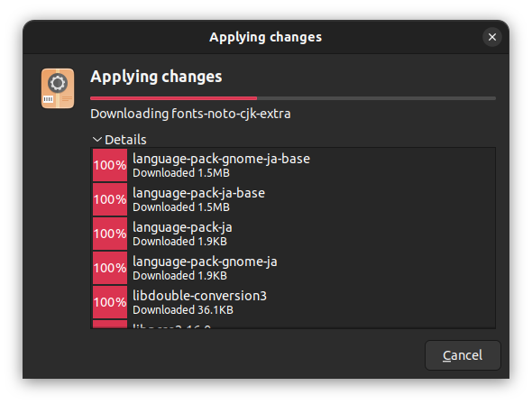This screenshot has height=404, width=532.
Task: Click 100% progress cell for language-pack-ja
Action: 110,234
